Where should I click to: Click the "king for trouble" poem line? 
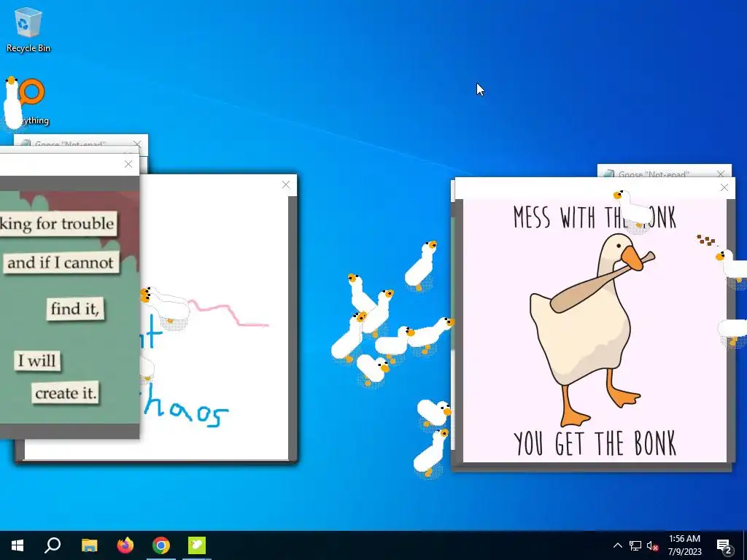(57, 223)
